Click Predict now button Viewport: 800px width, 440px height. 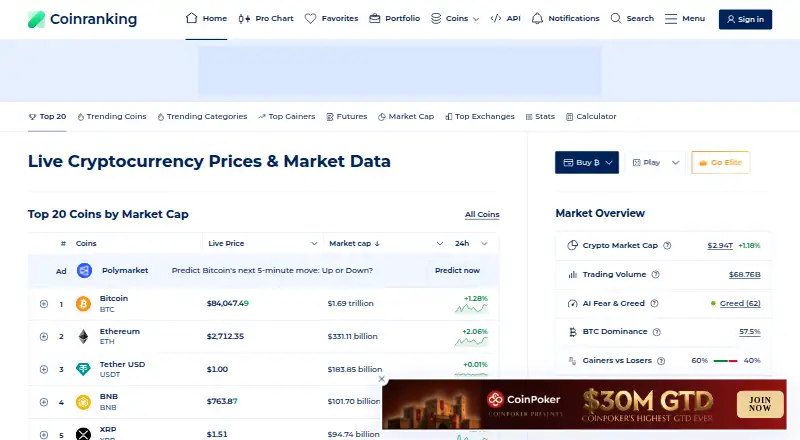pos(457,271)
